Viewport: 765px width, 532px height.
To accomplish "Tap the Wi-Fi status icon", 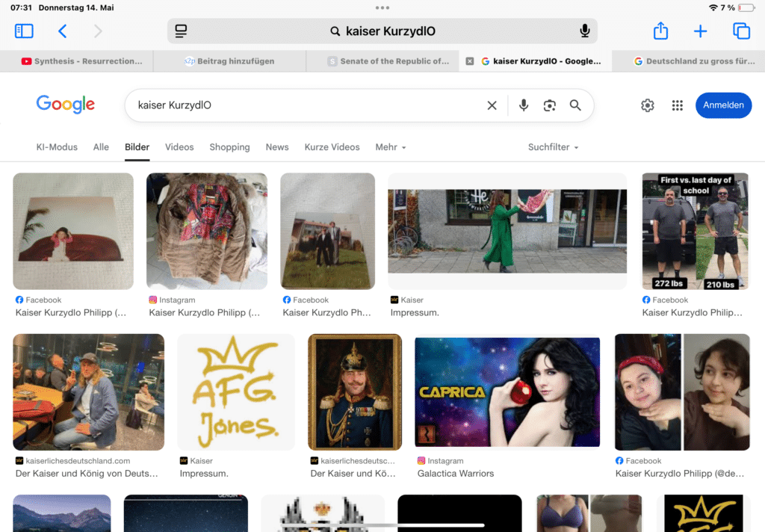I will (x=713, y=7).
